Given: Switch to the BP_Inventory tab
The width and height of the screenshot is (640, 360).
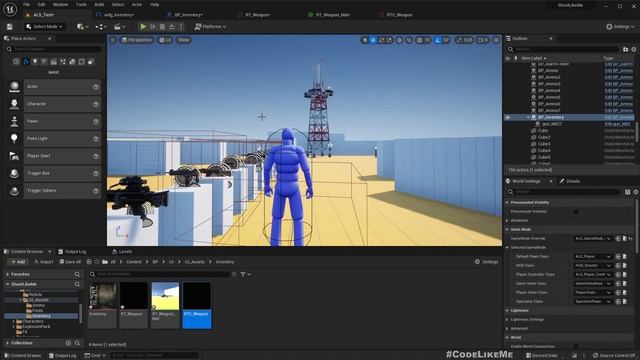Looking at the screenshot, I should (189, 15).
